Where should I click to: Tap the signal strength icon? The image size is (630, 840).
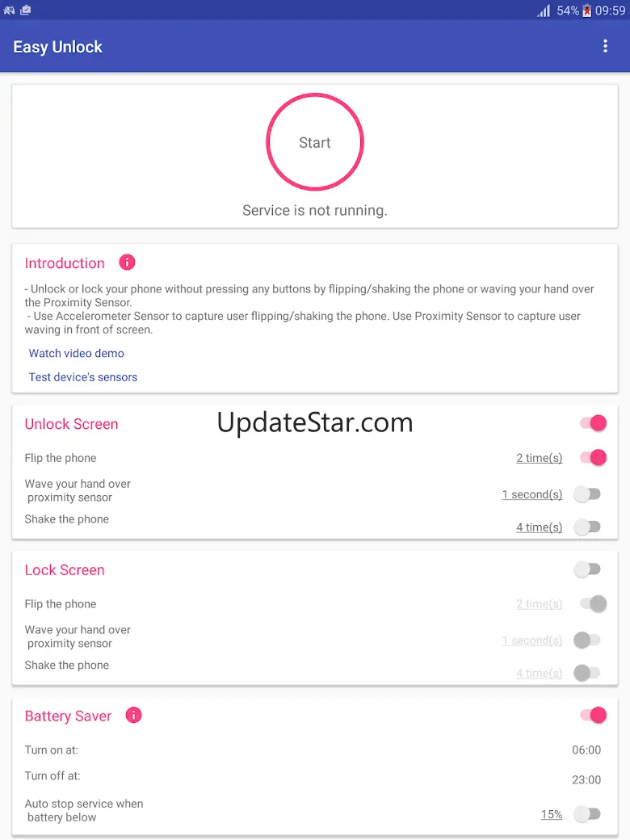click(x=544, y=10)
